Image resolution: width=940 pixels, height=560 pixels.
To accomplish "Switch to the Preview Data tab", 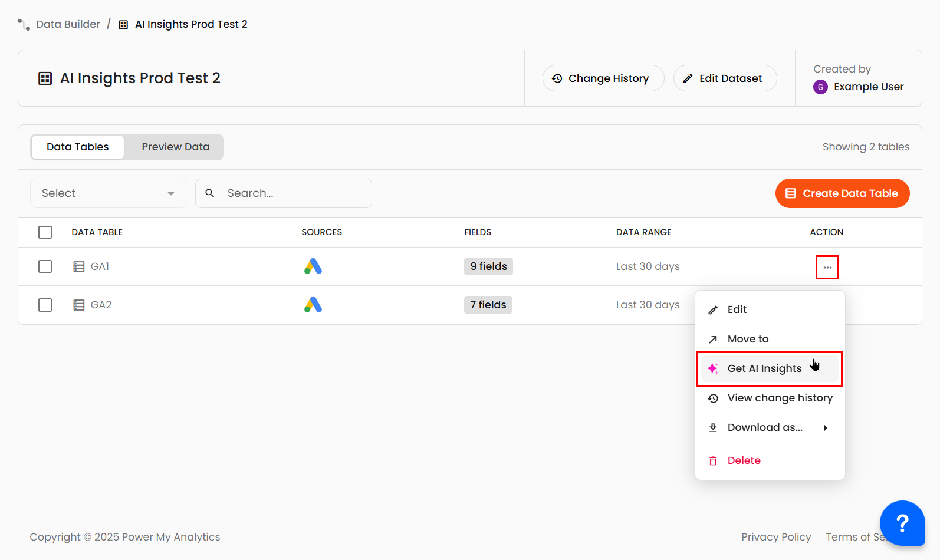I will (x=175, y=147).
